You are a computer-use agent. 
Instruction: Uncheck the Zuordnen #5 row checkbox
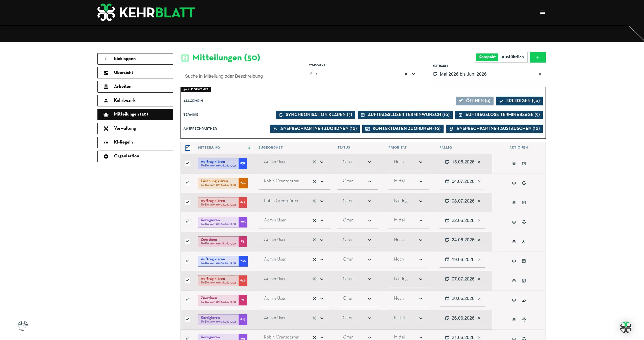coord(188,241)
